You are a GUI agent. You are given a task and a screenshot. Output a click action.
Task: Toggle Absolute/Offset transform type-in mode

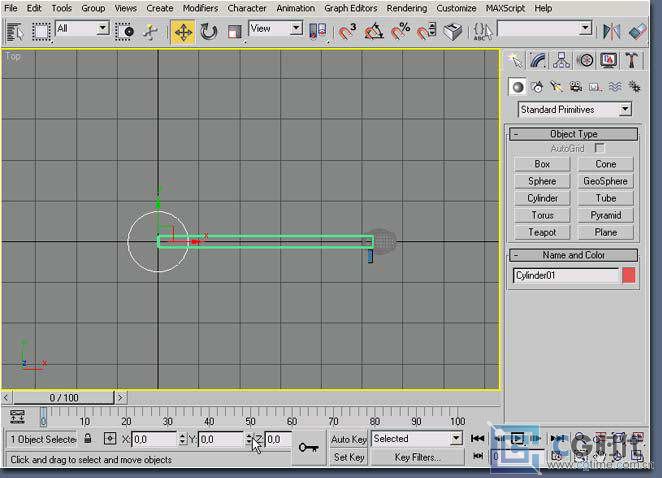[x=110, y=439]
